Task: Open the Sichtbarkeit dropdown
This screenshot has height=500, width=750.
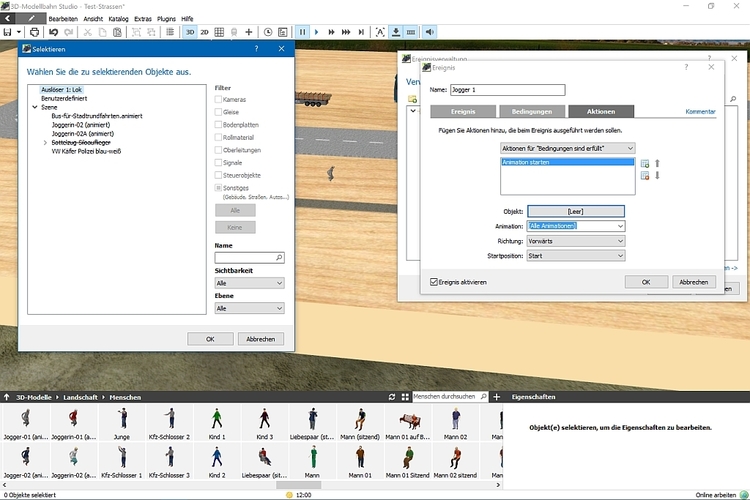Action: pos(249,283)
